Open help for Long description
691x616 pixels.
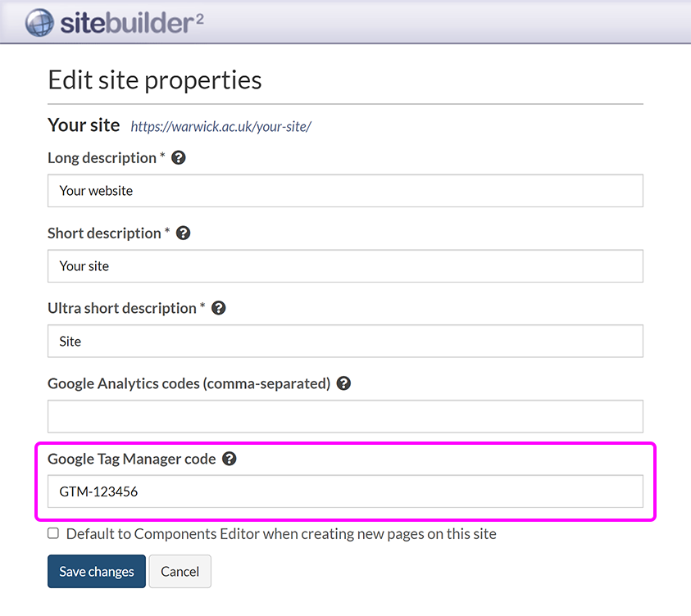coord(178,158)
